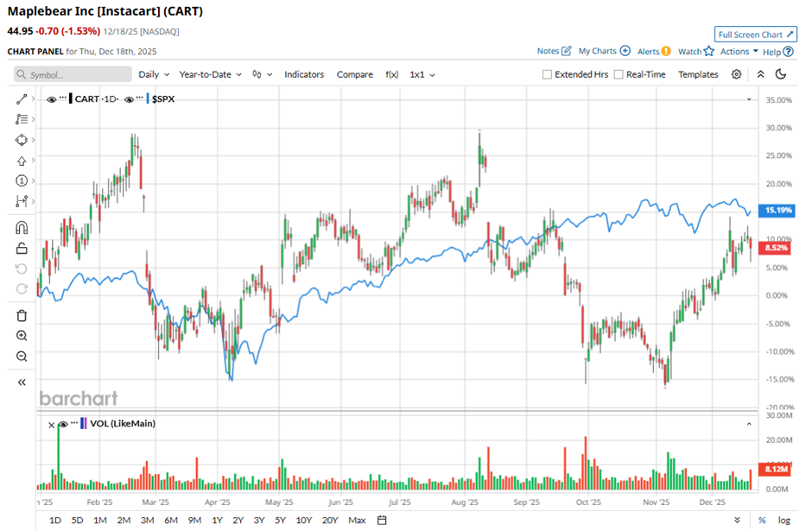
Task: Open the f(x) expressions menu
Action: pyautogui.click(x=392, y=74)
